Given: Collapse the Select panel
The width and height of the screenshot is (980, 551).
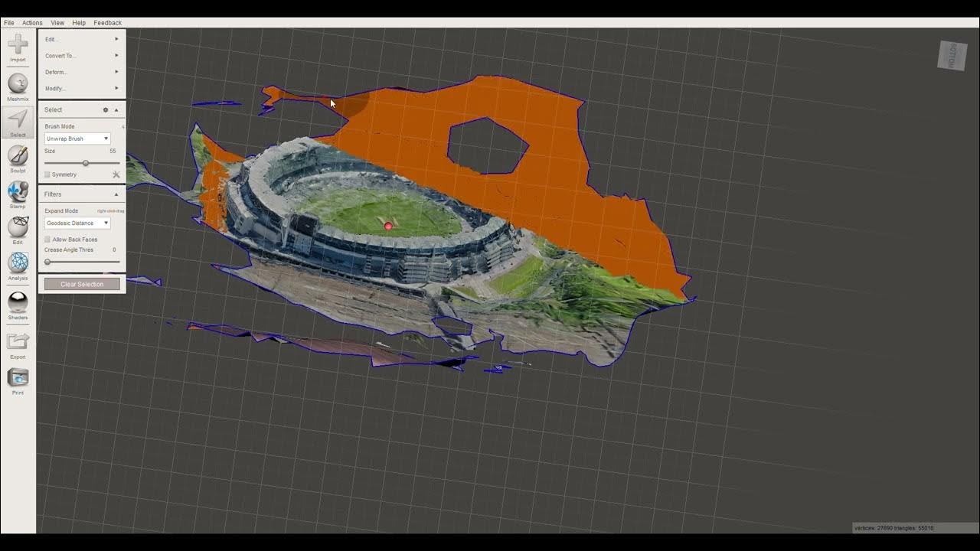Looking at the screenshot, I should (x=116, y=109).
